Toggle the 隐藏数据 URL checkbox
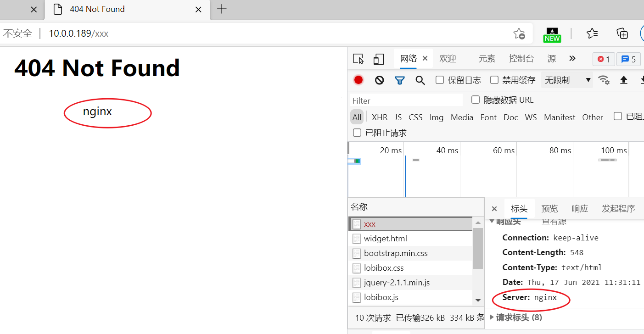644x334 pixels. point(475,100)
